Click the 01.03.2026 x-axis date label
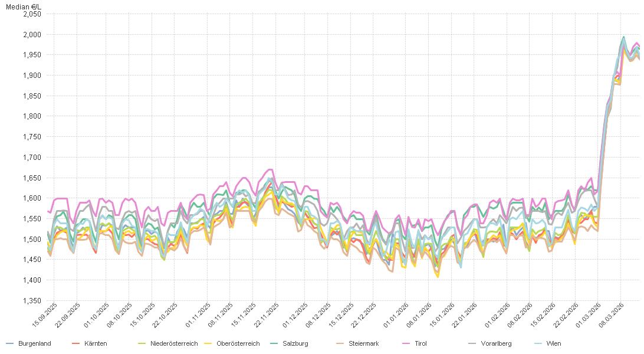The width and height of the screenshot is (644, 354). [x=589, y=315]
